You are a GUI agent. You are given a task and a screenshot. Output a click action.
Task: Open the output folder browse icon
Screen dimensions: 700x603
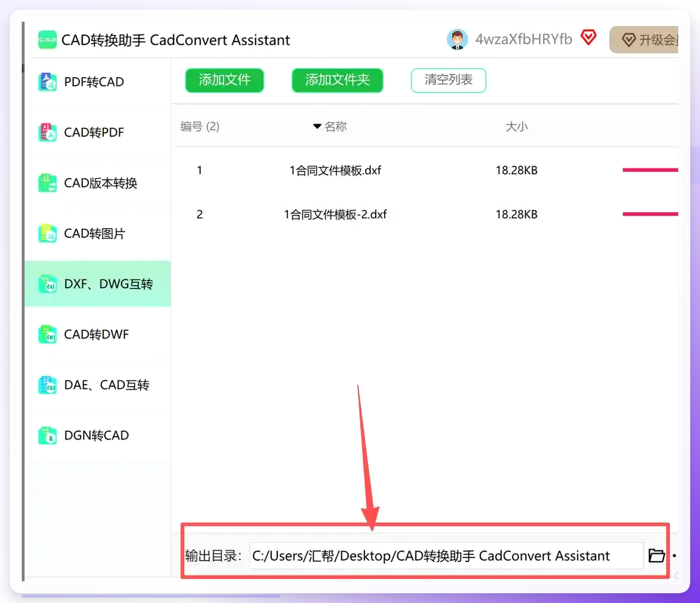coord(656,556)
